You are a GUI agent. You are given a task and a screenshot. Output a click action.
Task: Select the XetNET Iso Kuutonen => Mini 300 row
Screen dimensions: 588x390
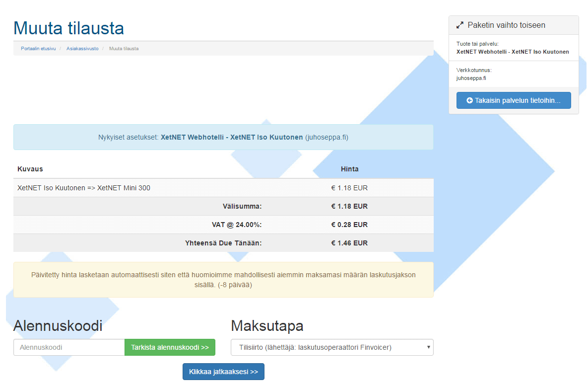(84, 188)
